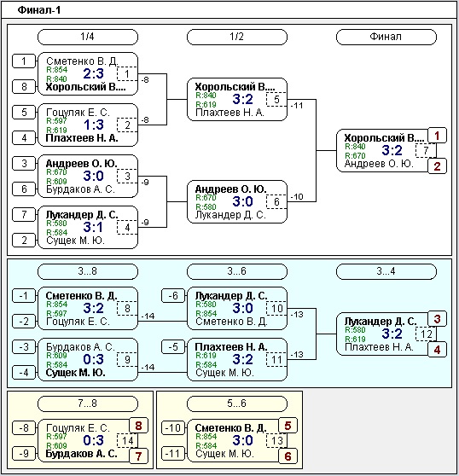The width and height of the screenshot is (459, 476).
Task: Click the 1st place badge
Action: 437,136
